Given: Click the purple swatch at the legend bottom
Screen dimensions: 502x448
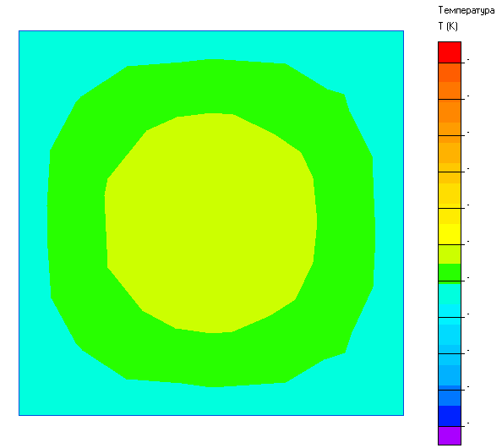Looking at the screenshot, I should 449,435.
